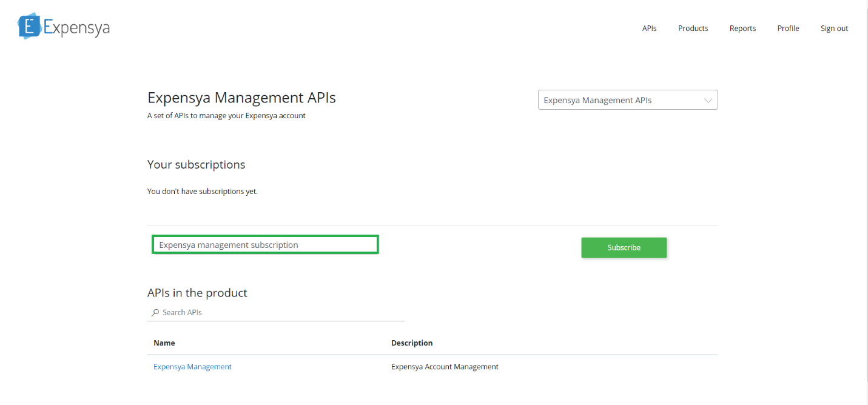Open the Products menu item
Image resolution: width=868 pixels, height=405 pixels.
[693, 28]
